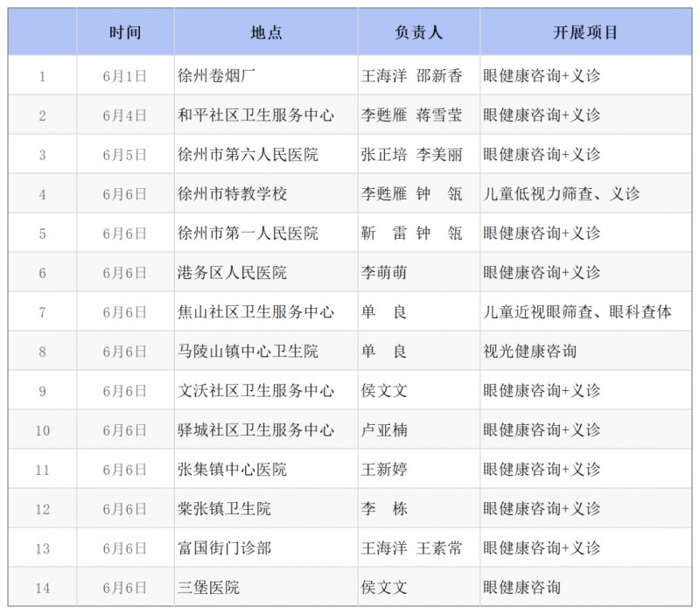Select the date cell 6月4日
Screen dimensions: 700x614
tap(125, 115)
